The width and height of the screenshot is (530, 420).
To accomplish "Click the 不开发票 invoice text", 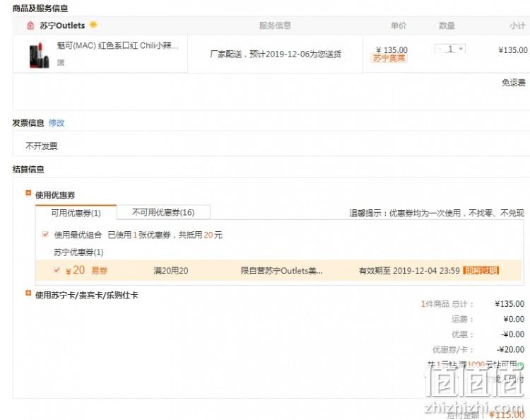I will point(42,146).
